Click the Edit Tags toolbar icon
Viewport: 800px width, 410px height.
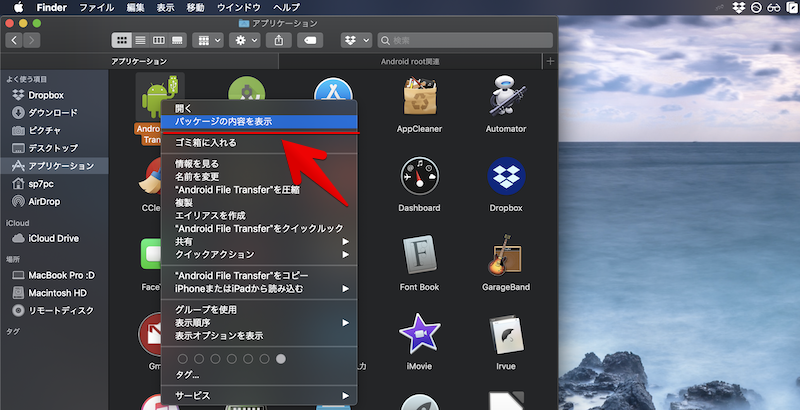pyautogui.click(x=312, y=40)
